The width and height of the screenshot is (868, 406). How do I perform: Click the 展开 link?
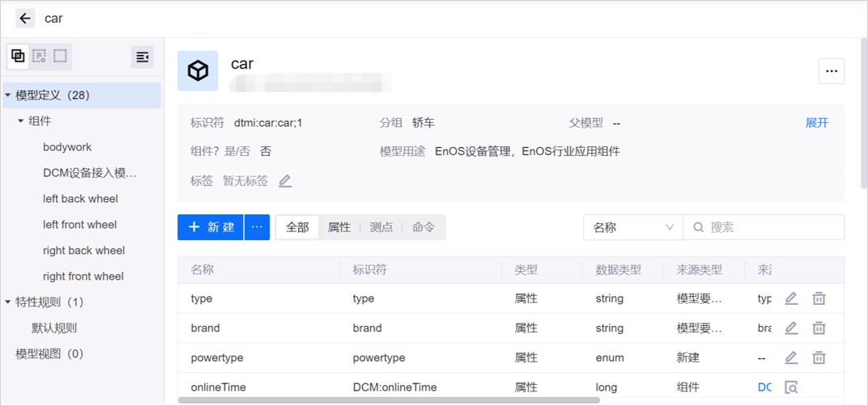tap(816, 123)
